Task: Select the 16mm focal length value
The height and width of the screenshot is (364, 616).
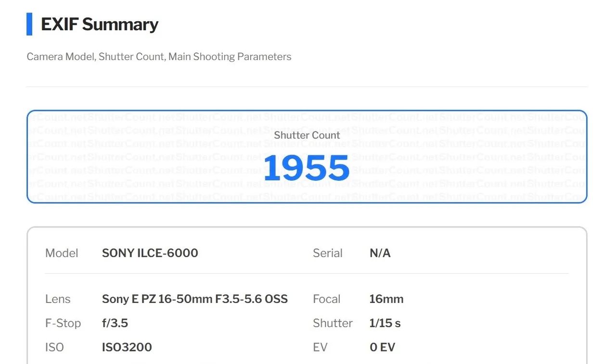Action: pos(386,299)
